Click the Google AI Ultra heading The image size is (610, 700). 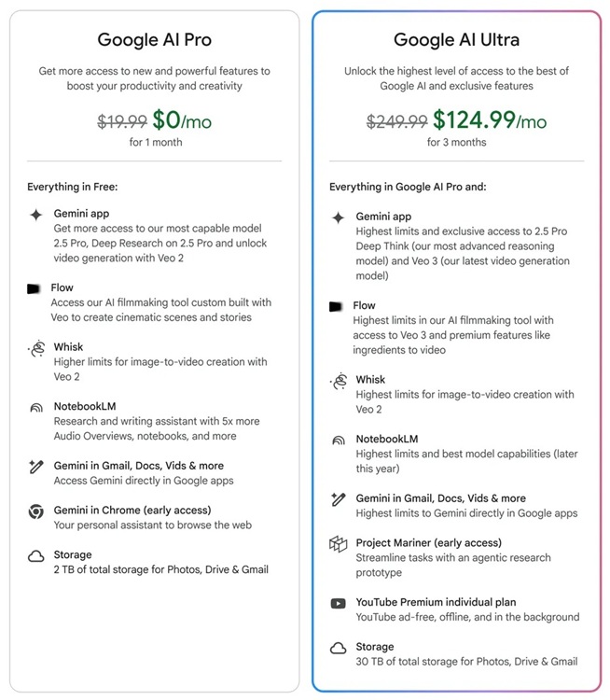[x=456, y=40]
